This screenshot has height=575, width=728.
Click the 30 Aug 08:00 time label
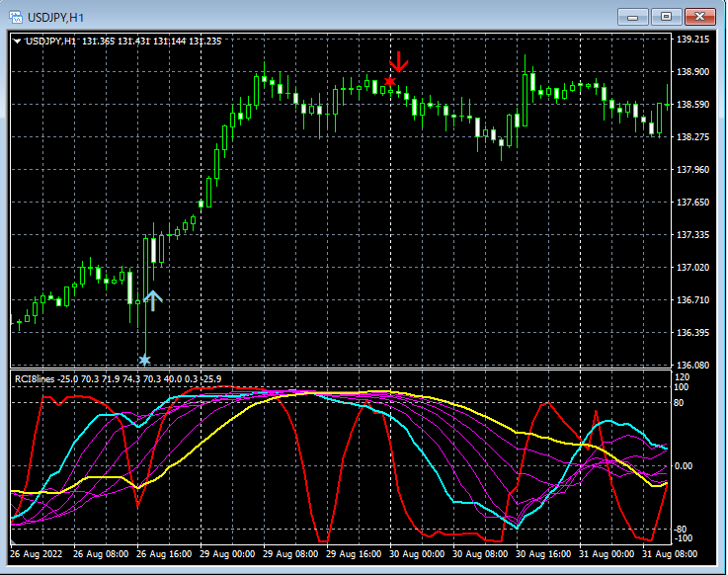480,554
